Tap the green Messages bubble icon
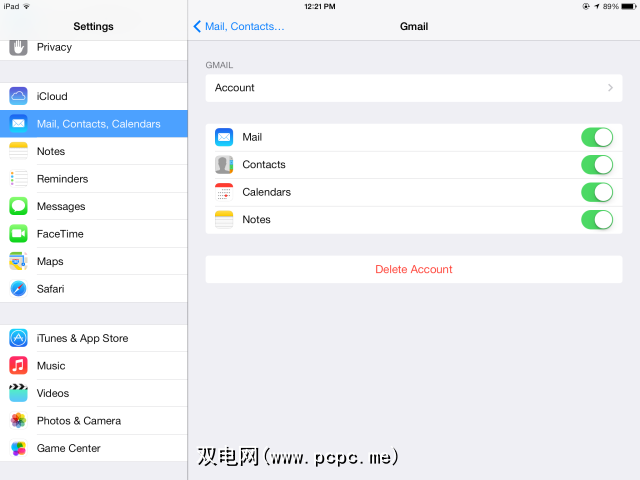The height and width of the screenshot is (480, 640). click(x=18, y=206)
